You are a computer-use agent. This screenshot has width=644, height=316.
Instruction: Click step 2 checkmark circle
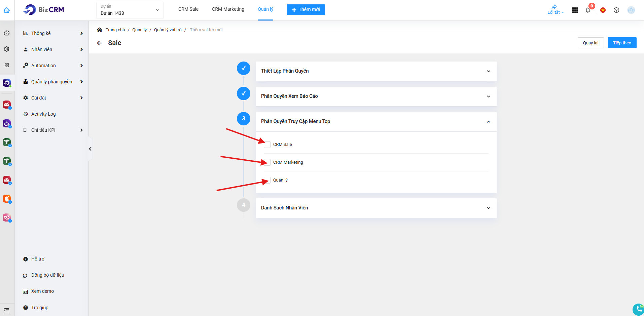pyautogui.click(x=244, y=93)
